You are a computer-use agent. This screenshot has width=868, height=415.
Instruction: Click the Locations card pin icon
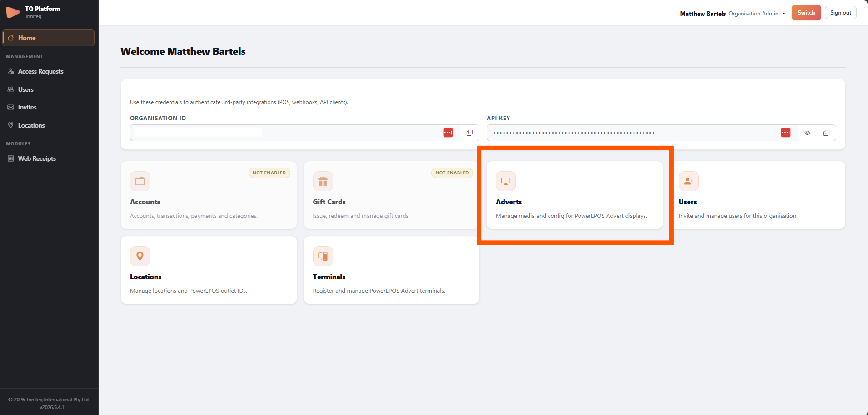tap(140, 256)
